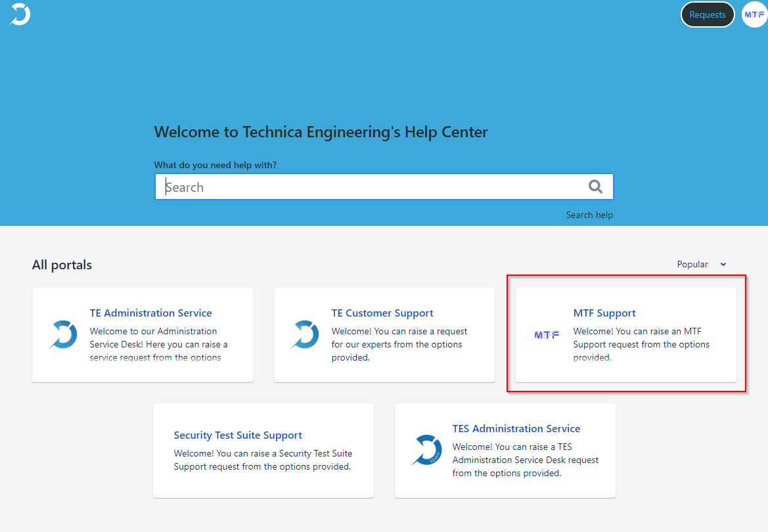Open the TES Administration Service portal title
Image resolution: width=768 pixels, height=532 pixels.
pos(516,429)
